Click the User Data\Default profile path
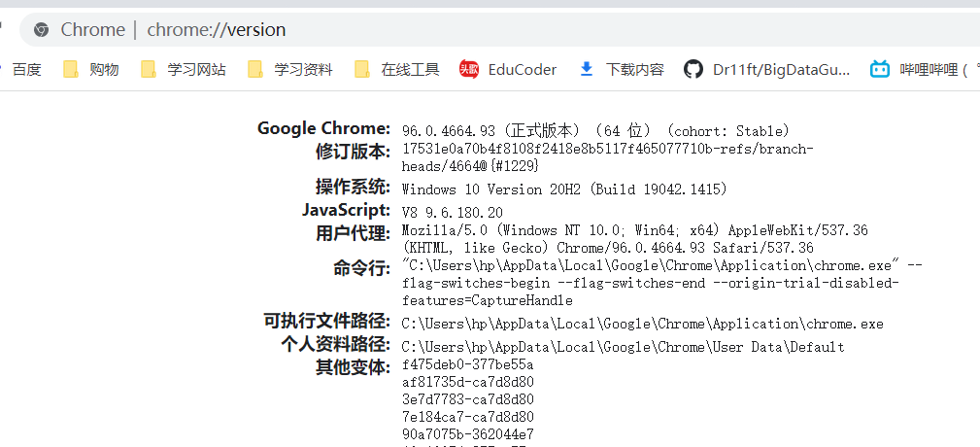Image resolution: width=980 pixels, height=447 pixels. tap(624, 347)
